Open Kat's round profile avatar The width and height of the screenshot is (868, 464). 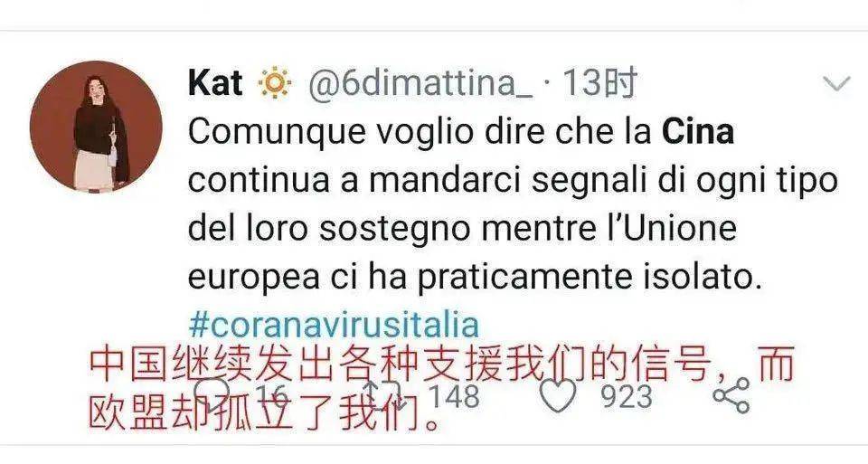pyautogui.click(x=97, y=127)
